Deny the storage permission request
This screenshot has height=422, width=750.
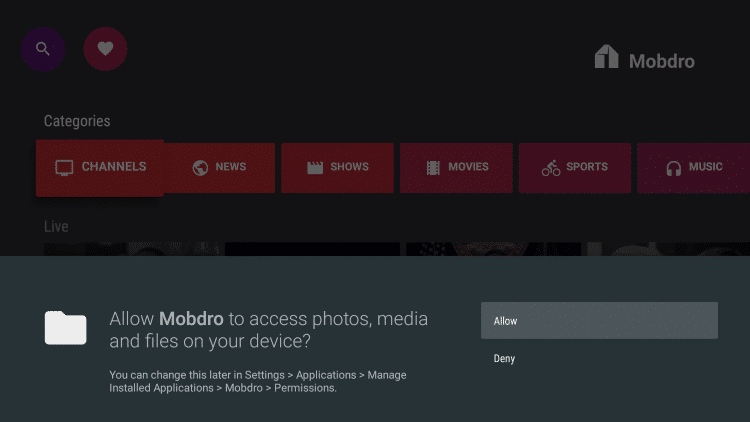(599, 358)
